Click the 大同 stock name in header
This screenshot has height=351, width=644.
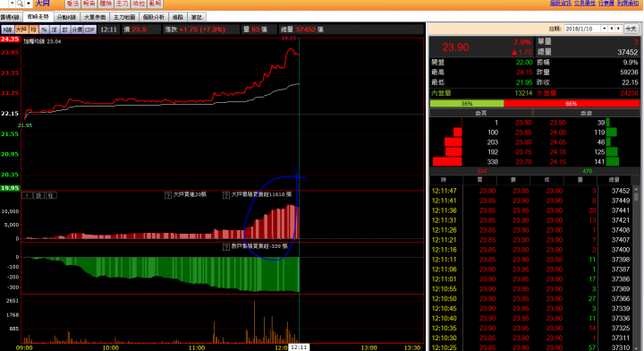pos(42,4)
